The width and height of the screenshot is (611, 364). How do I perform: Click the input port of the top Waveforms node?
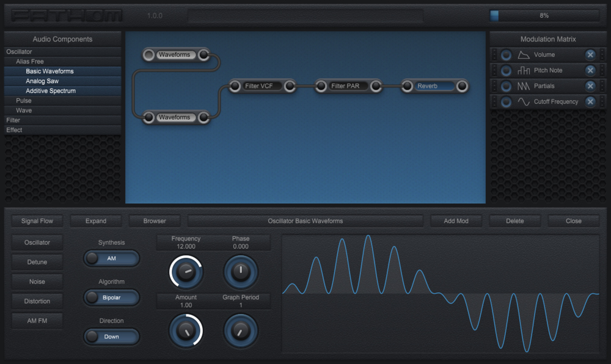click(x=148, y=55)
